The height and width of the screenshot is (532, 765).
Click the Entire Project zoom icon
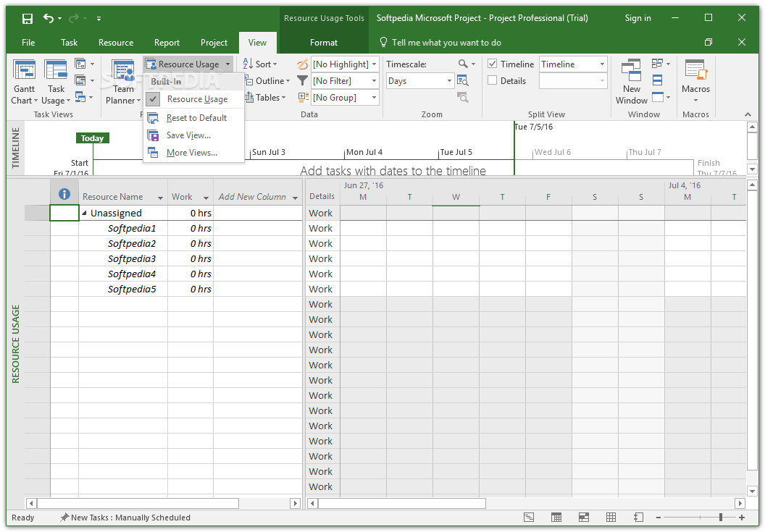point(462,80)
